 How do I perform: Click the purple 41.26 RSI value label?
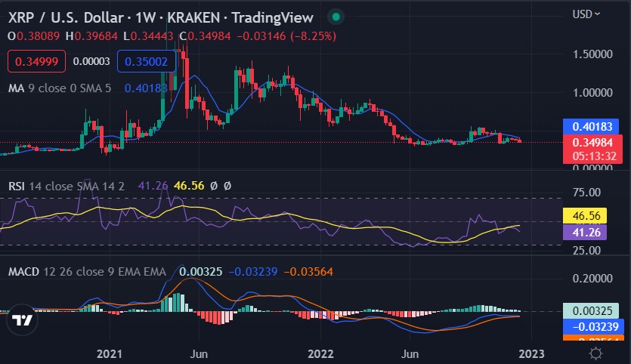tap(585, 233)
